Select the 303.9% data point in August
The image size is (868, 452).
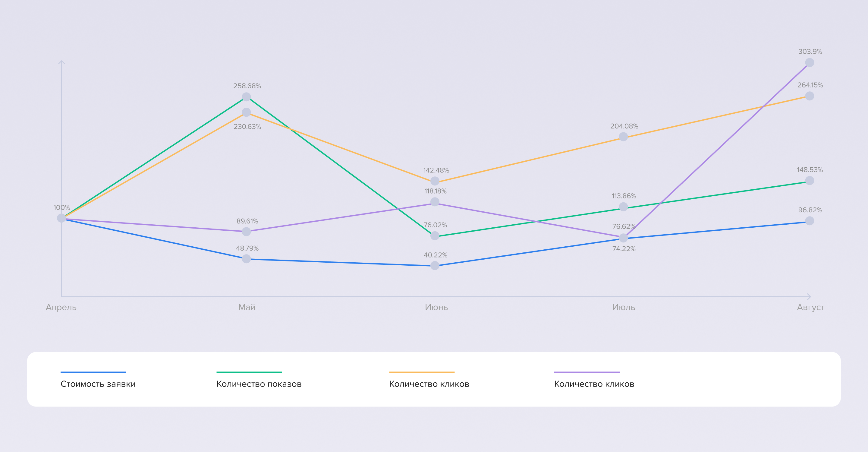809,63
